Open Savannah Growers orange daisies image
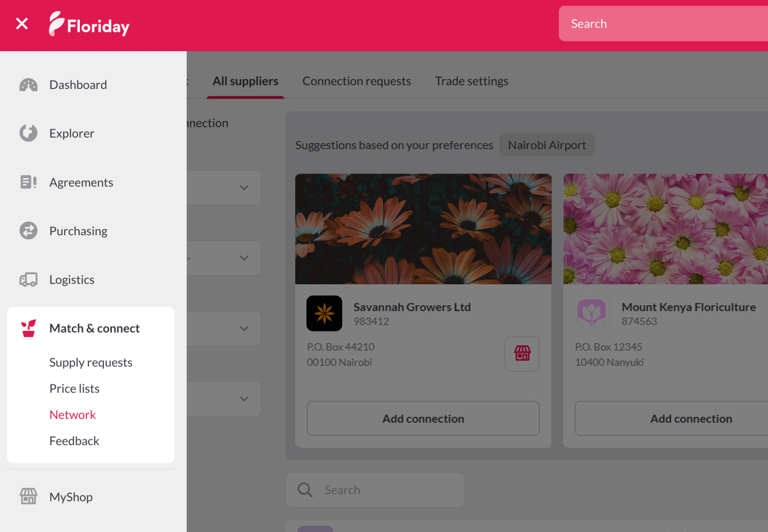 pos(423,229)
